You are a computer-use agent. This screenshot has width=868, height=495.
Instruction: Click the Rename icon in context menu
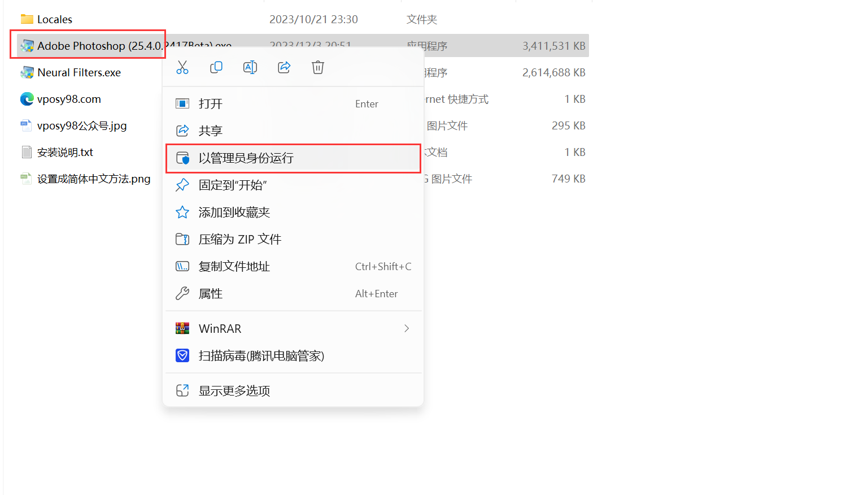pyautogui.click(x=250, y=68)
